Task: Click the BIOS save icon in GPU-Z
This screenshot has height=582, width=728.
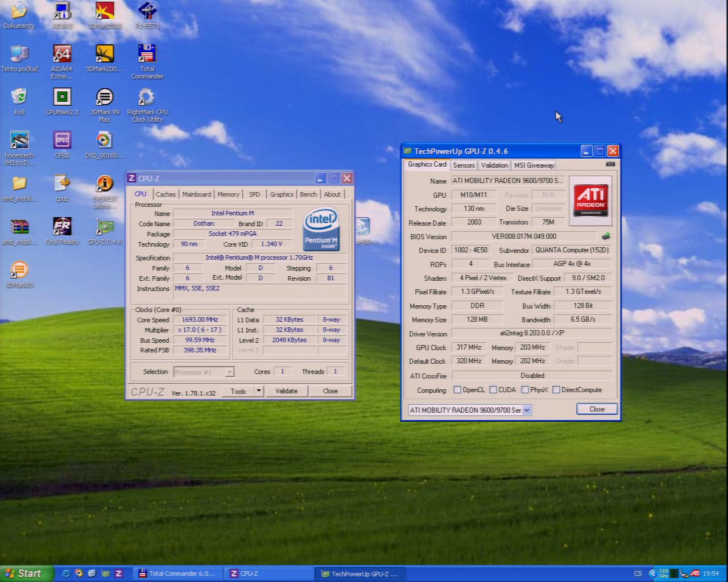Action: click(x=606, y=236)
